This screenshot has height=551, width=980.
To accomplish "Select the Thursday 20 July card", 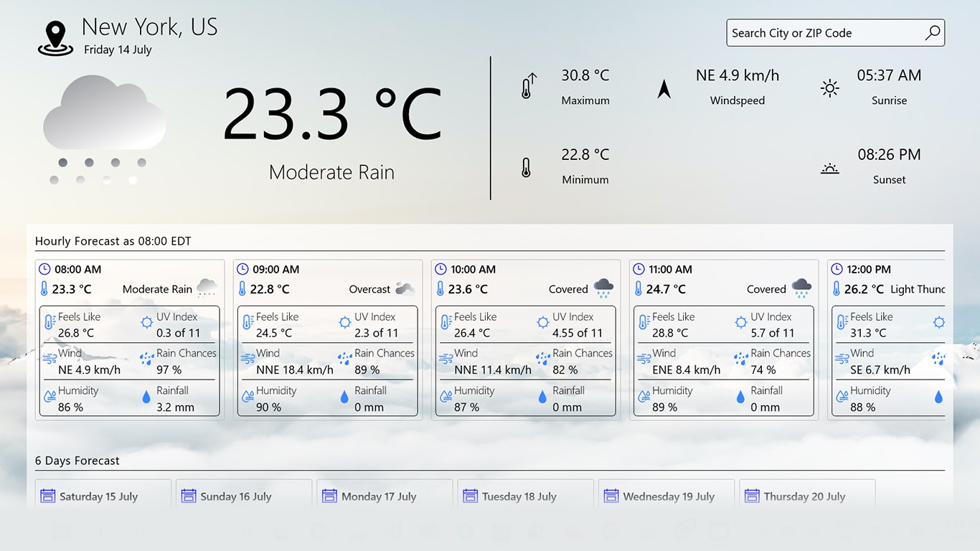I will pos(806,496).
